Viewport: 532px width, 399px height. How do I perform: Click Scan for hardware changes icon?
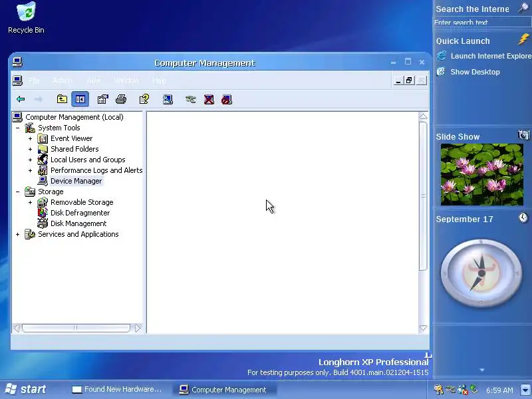click(x=168, y=99)
